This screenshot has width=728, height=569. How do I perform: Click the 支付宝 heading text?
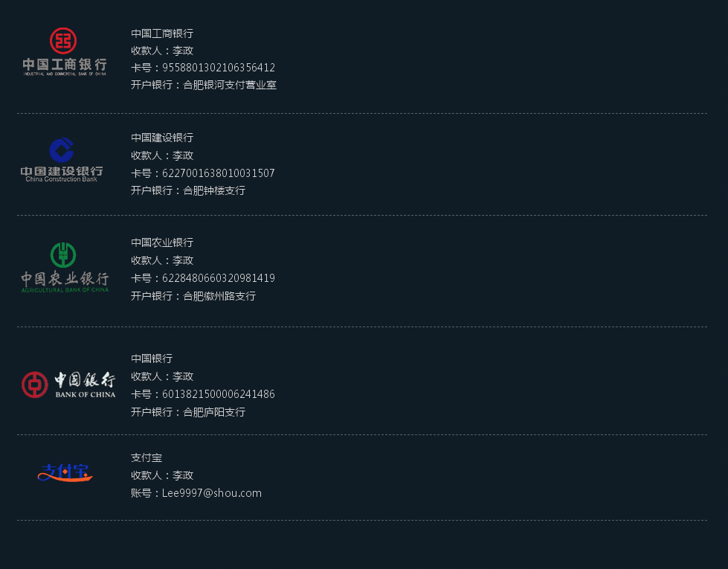point(146,457)
